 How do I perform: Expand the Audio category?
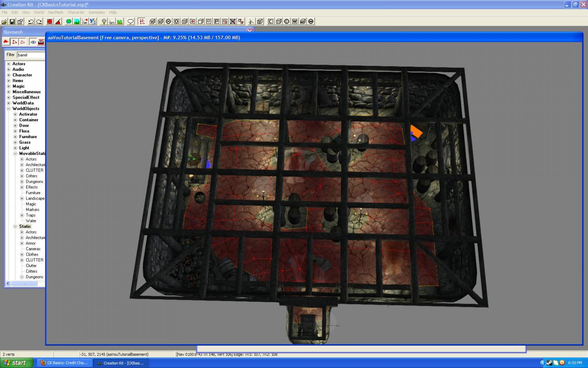click(8, 70)
